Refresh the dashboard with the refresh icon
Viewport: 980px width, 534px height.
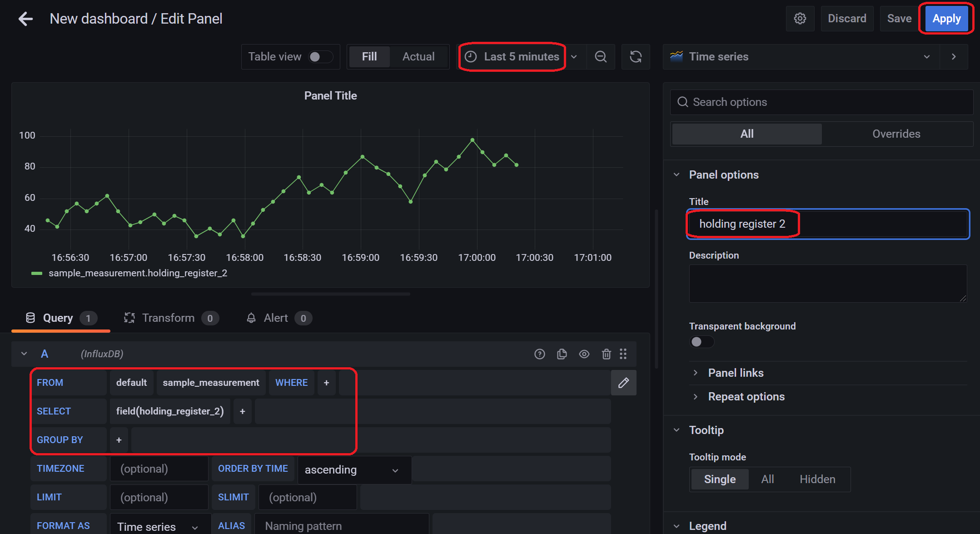coord(635,57)
